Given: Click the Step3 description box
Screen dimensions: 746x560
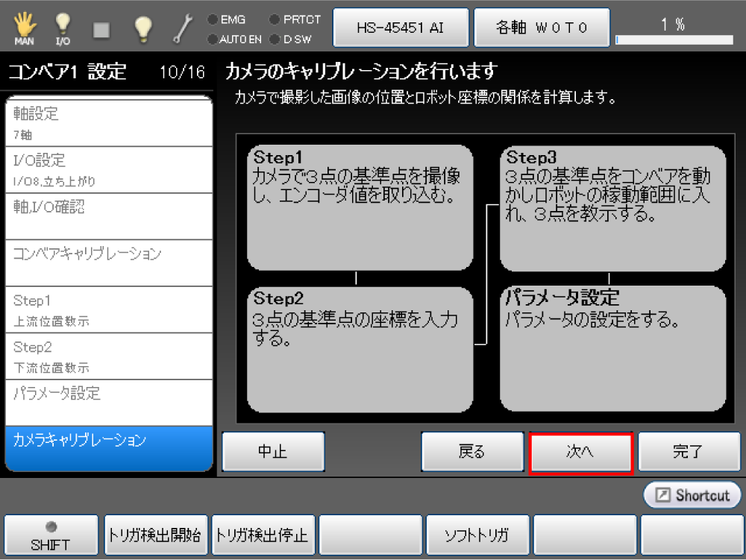Looking at the screenshot, I should point(612,208).
